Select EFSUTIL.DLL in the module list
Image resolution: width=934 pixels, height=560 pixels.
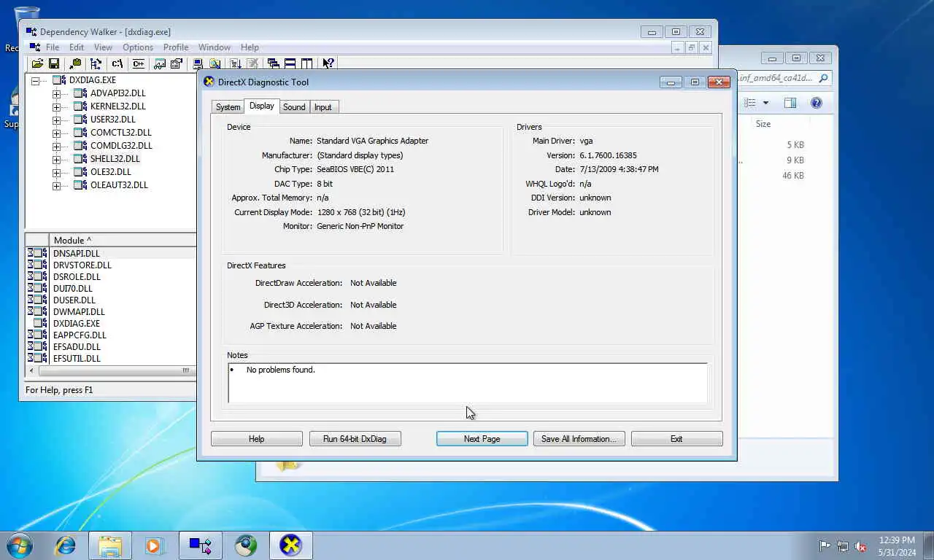coord(77,359)
